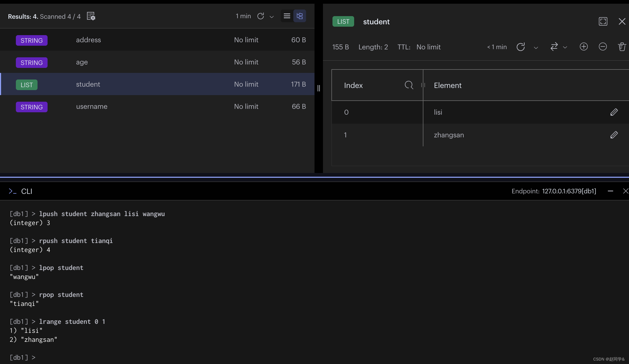Expand details auto-refresh options chevron
This screenshot has height=364, width=629.
pos(536,48)
